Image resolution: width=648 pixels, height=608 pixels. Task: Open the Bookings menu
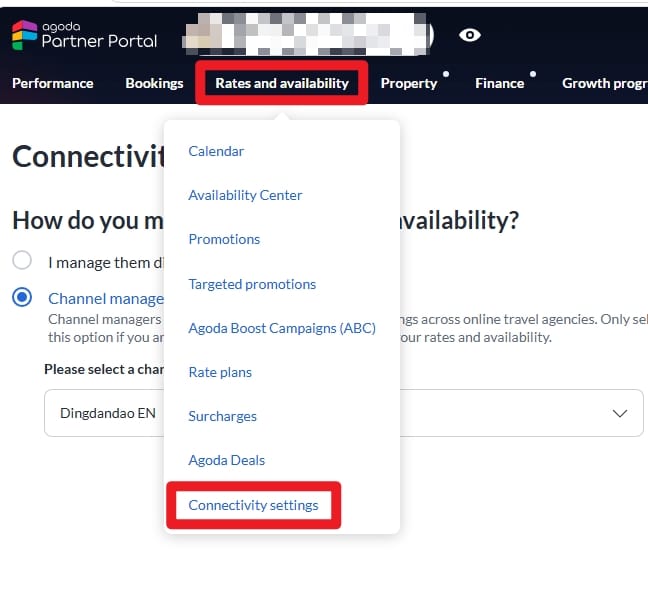pyautogui.click(x=154, y=83)
